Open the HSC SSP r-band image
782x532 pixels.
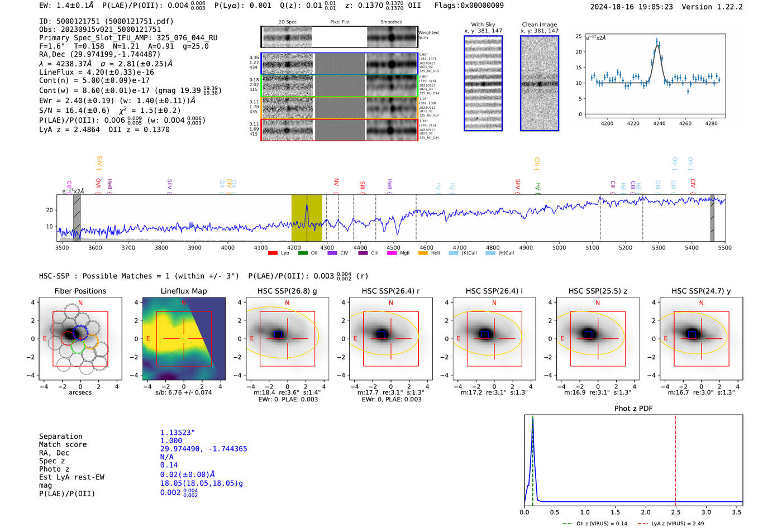tap(390, 339)
